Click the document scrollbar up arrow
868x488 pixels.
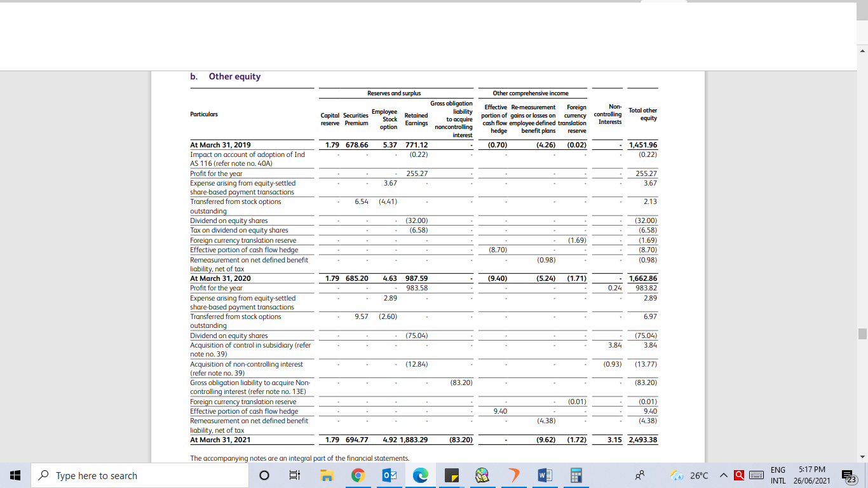(x=862, y=50)
